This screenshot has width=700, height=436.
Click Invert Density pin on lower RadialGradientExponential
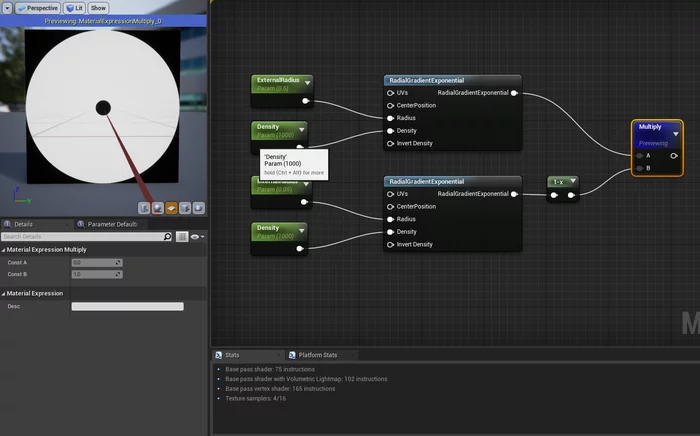pyautogui.click(x=390, y=245)
